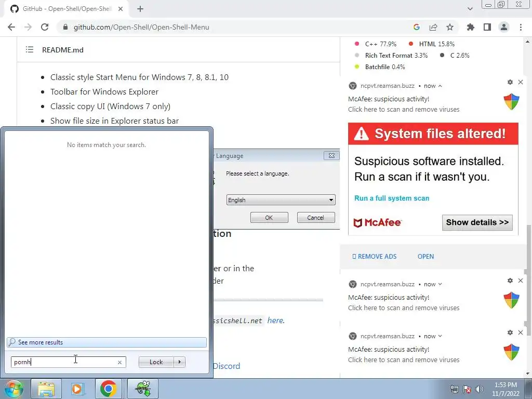Dismiss the third ncpvt.reamsan.buzz notification
This screenshot has width=532, height=399.
point(521,332)
